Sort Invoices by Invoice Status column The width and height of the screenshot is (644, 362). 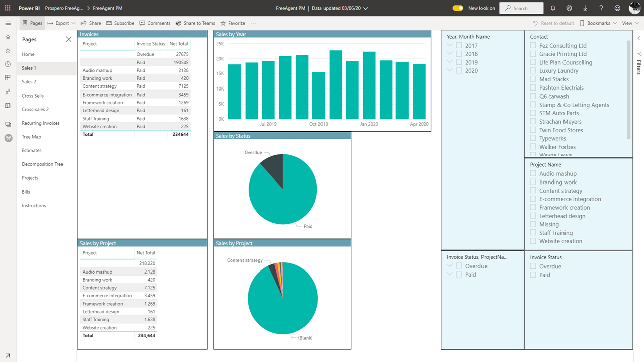pos(151,44)
